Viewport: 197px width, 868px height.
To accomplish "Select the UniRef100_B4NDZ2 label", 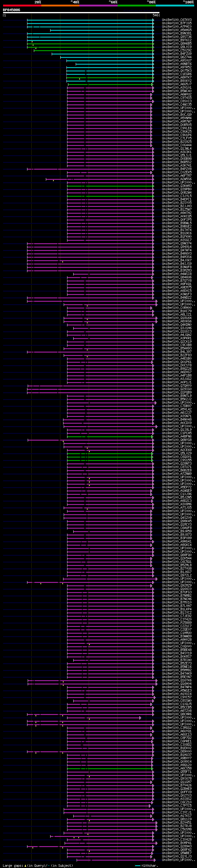I will (177, 297).
